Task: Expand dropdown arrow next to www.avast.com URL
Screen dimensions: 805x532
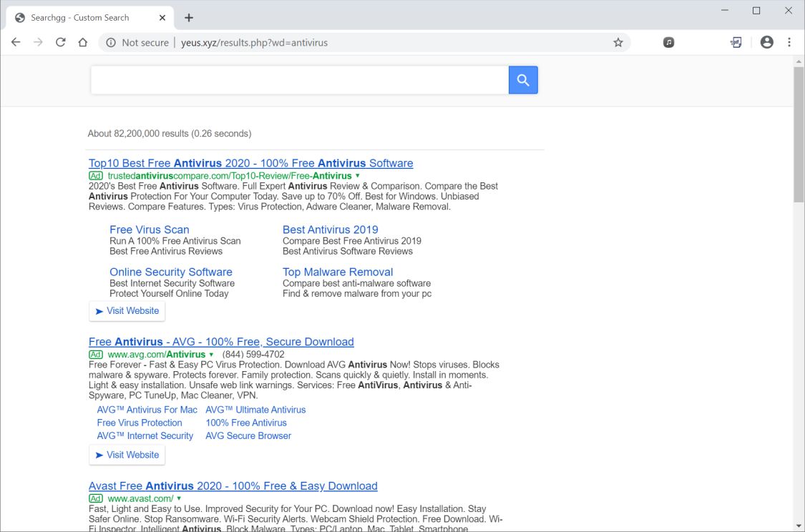Action: (179, 498)
